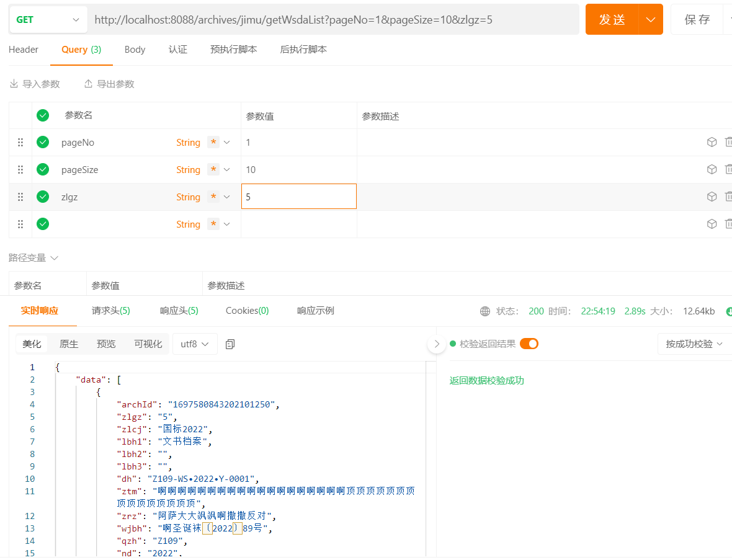Click the globe icon next to 状态
732x560 pixels.
[485, 311]
